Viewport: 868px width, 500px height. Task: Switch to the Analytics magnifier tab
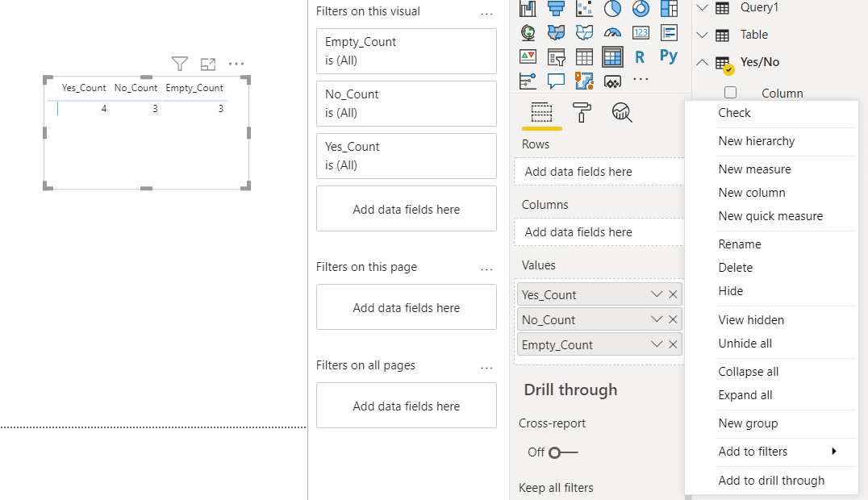click(x=622, y=112)
